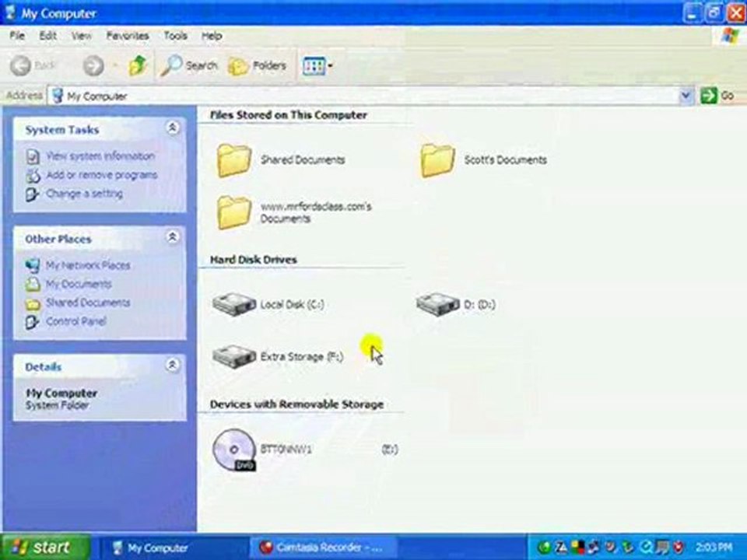
Task: Select the Local Disk (C:) drive icon
Action: click(234, 304)
